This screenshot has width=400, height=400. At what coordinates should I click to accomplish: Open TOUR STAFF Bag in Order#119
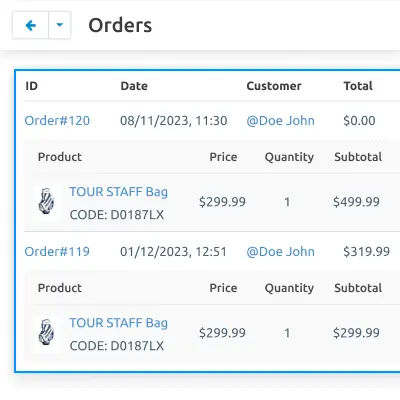[x=118, y=323]
